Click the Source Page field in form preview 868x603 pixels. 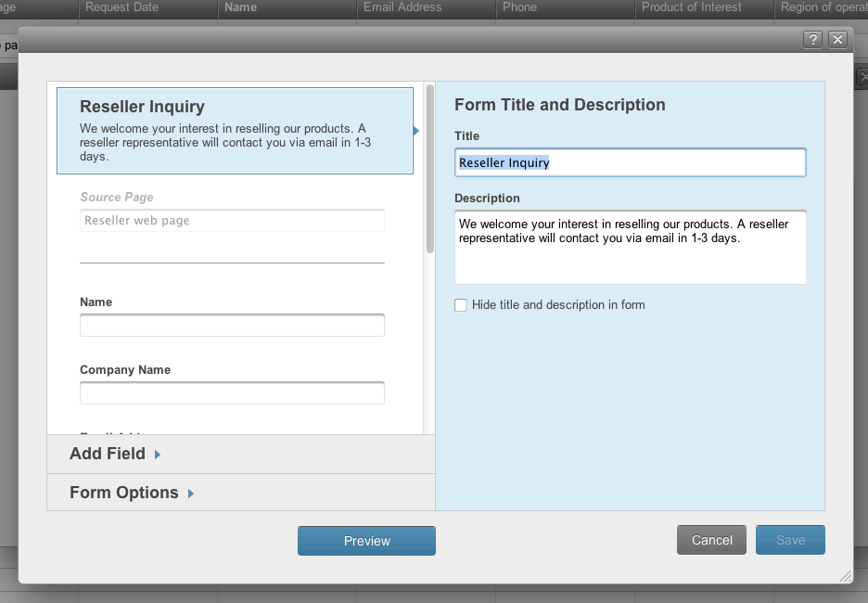[x=232, y=221]
